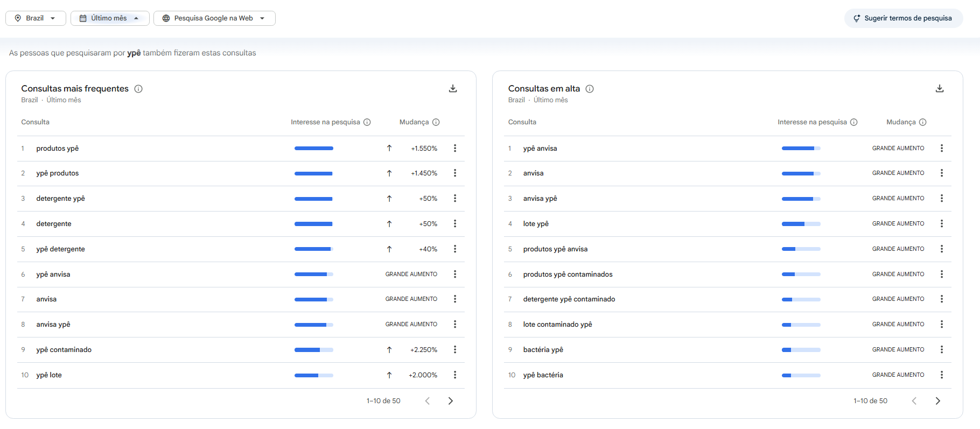
Task: Click interest bar for ypê bactéria
Action: click(x=801, y=375)
